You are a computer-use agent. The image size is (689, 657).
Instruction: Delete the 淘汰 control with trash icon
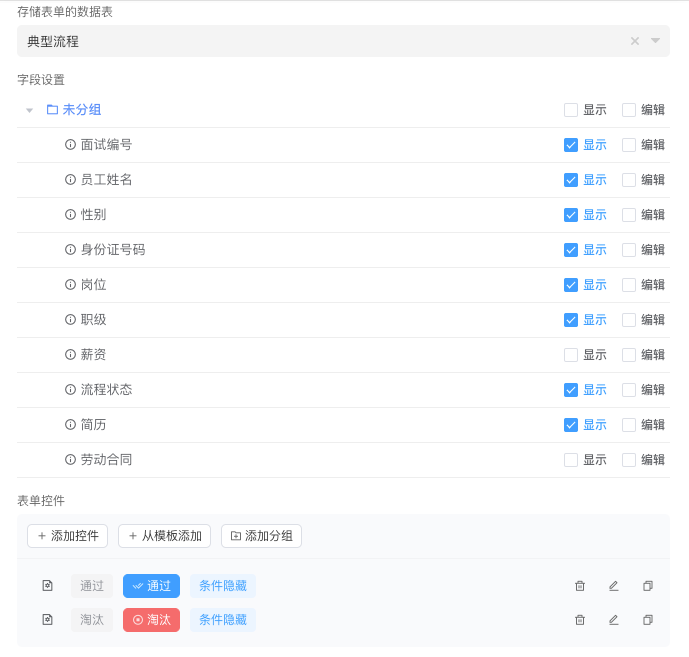(580, 620)
